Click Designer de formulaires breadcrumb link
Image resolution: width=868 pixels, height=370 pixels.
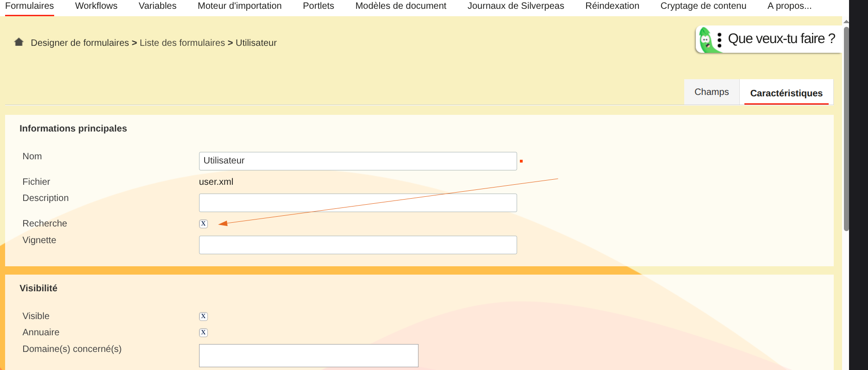80,43
